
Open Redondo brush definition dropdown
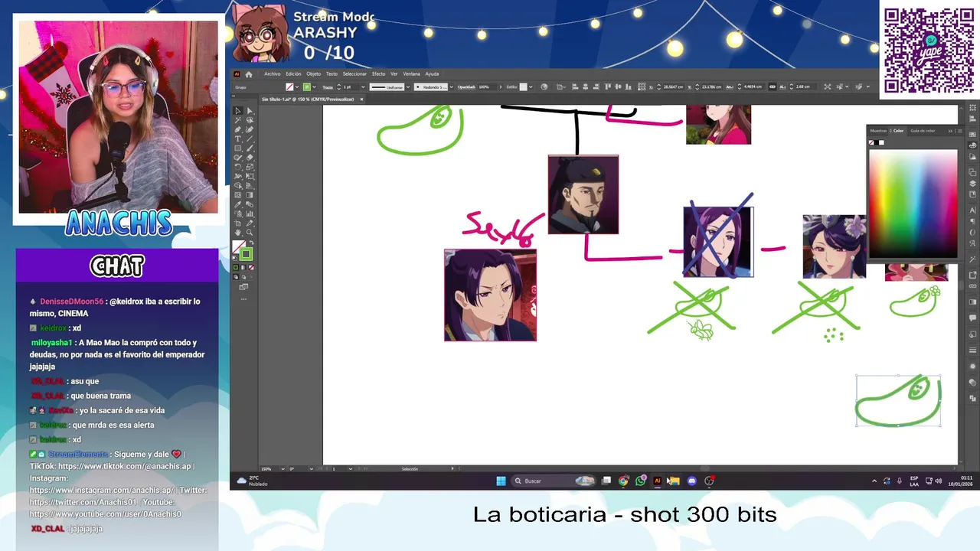451,86
